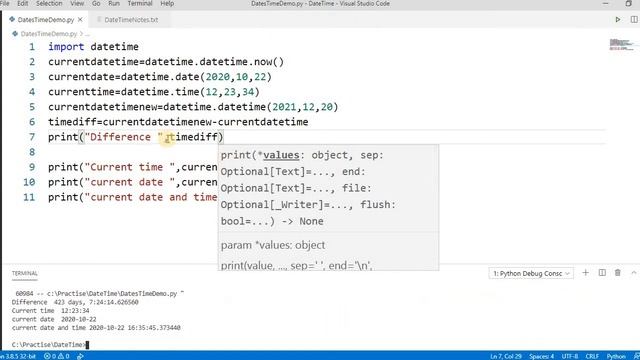
Task: Close the DatesTimeDemo.py tab
Action: click(80, 20)
